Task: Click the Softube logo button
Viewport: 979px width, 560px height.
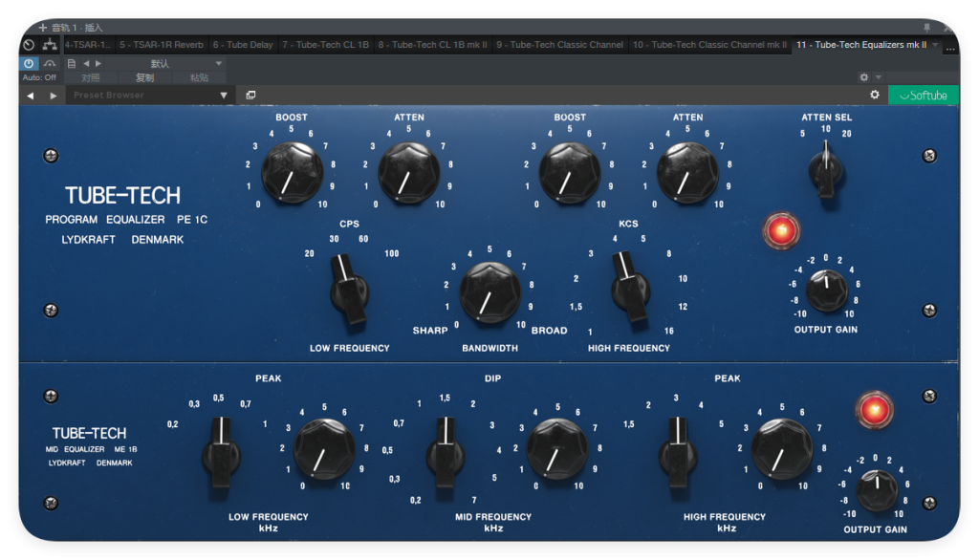Action: pyautogui.click(x=923, y=96)
